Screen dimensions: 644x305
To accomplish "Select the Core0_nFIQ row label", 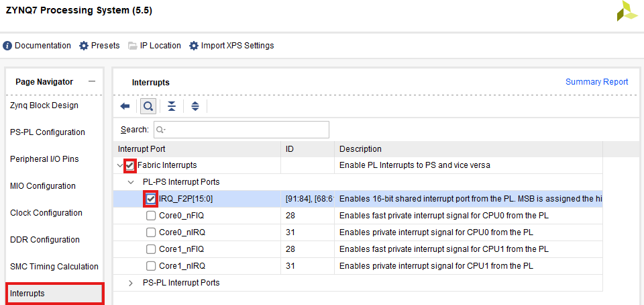I will point(181,216).
